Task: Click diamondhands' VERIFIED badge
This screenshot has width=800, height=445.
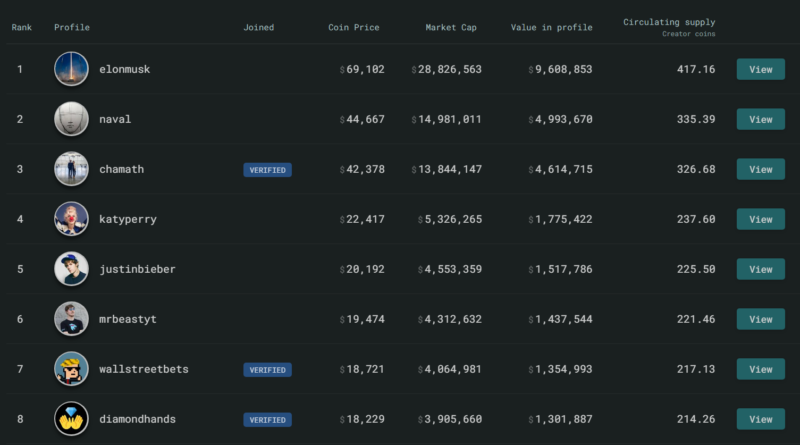Action: pyautogui.click(x=267, y=420)
